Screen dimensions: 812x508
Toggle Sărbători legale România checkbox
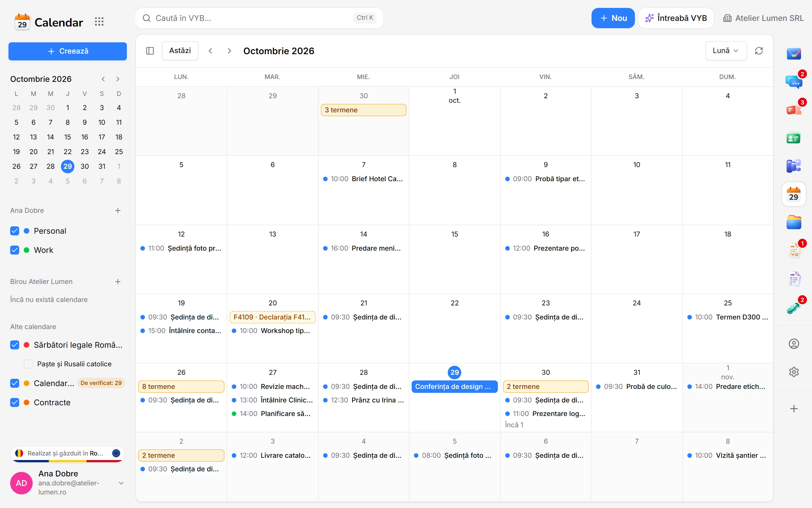click(x=15, y=345)
